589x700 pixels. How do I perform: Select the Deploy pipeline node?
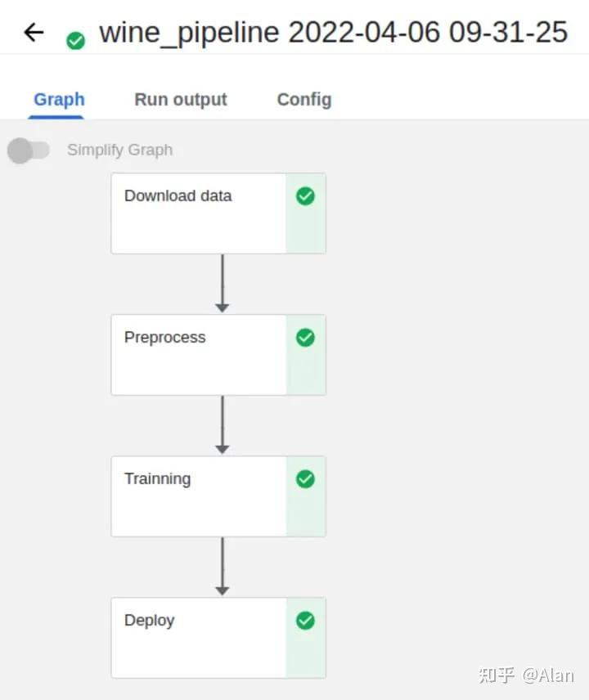point(196,637)
